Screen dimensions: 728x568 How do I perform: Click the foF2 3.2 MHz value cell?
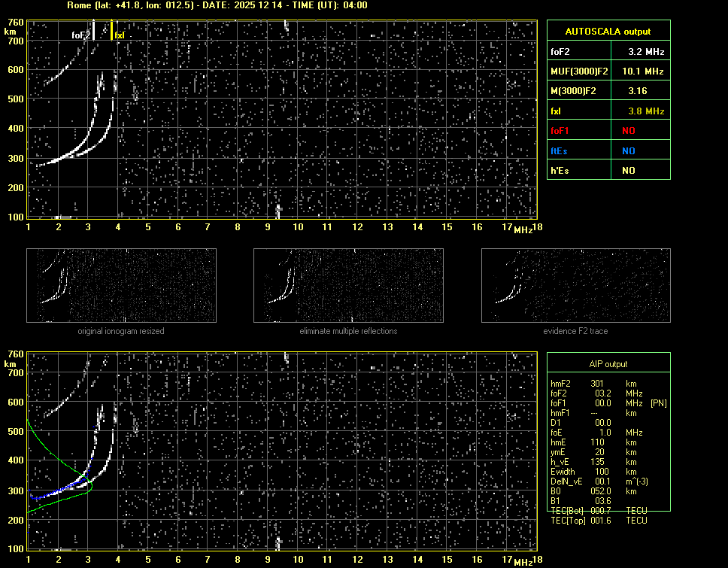(646, 52)
